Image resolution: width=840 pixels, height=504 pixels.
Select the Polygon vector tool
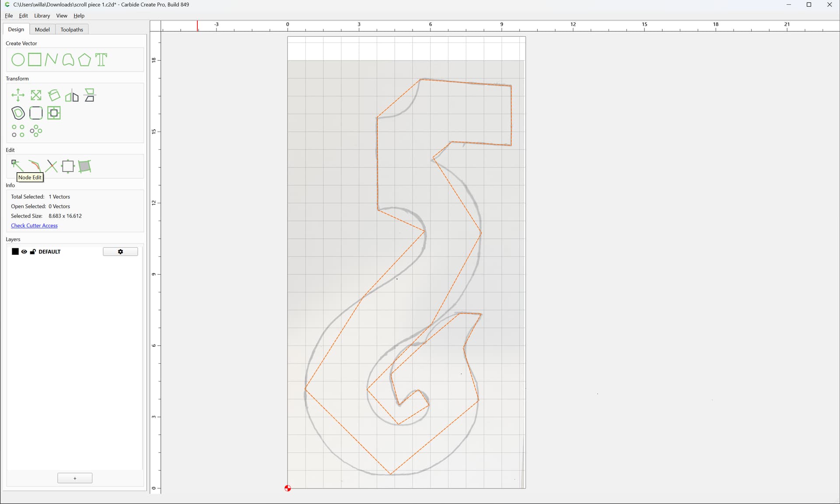[x=84, y=59]
